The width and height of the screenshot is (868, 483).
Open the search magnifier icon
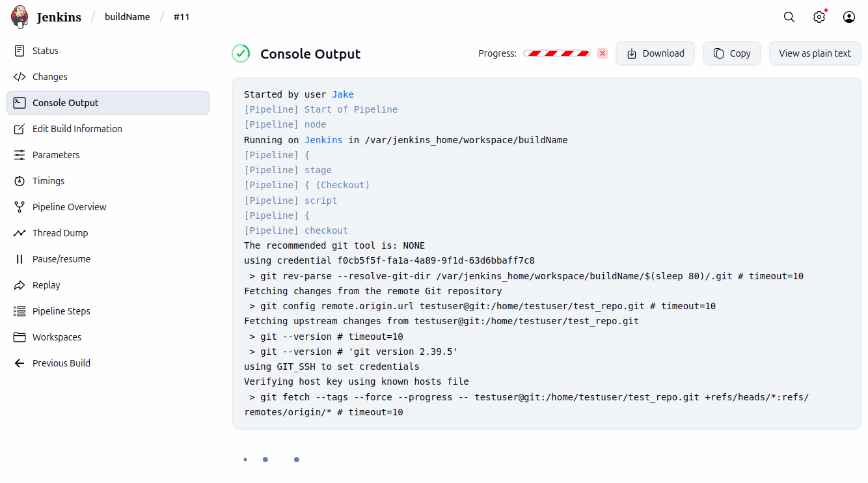789,17
